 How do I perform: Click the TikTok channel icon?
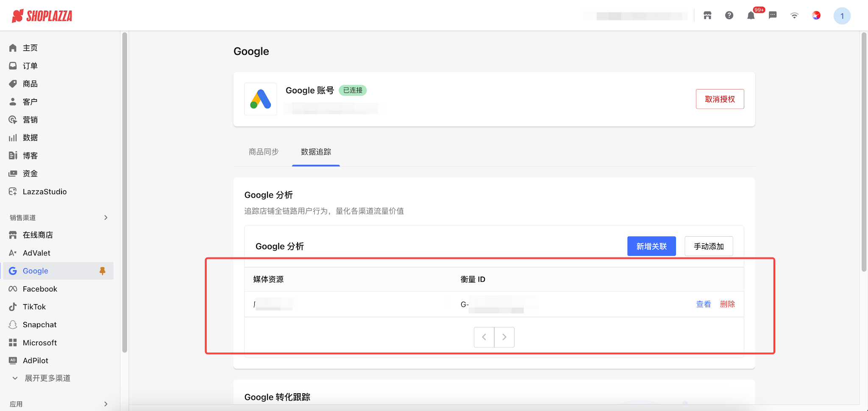(x=13, y=307)
